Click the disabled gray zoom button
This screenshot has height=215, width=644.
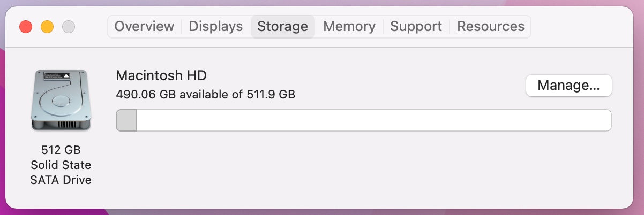[x=69, y=26]
